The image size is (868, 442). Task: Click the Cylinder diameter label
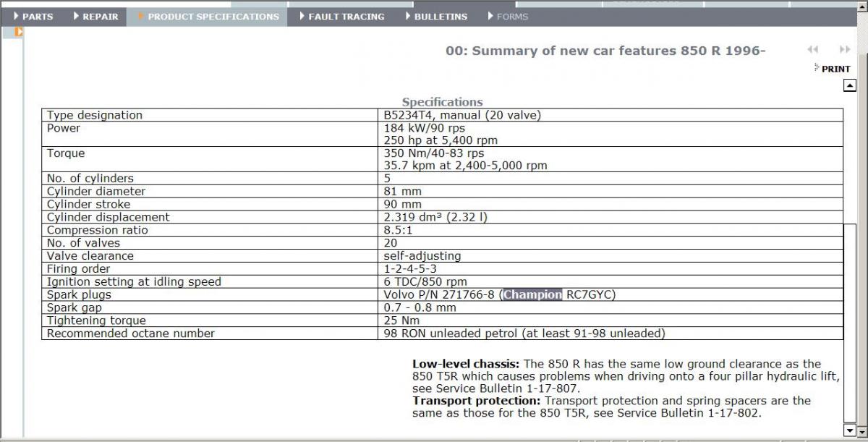pos(96,191)
